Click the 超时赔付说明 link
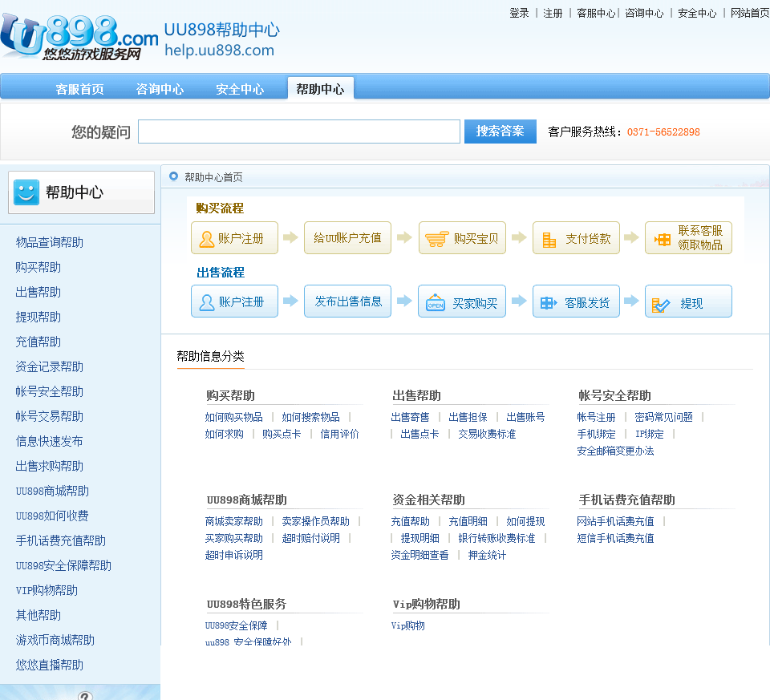770x700 pixels. (x=311, y=538)
